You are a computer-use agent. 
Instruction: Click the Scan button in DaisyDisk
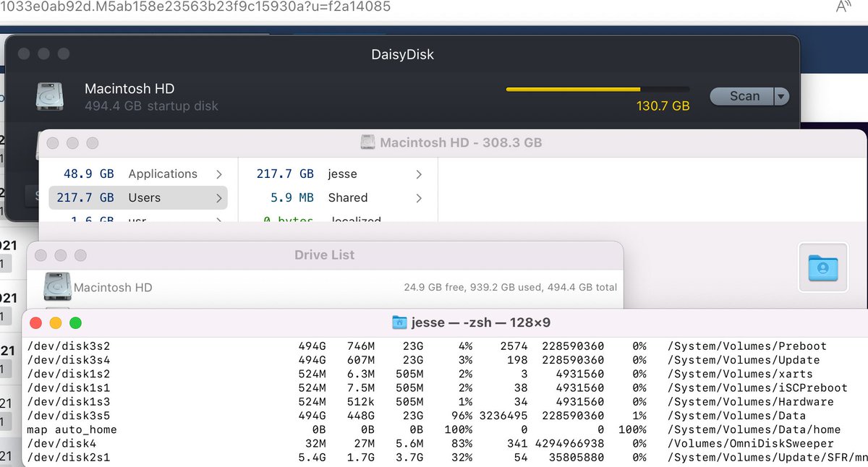pos(741,96)
